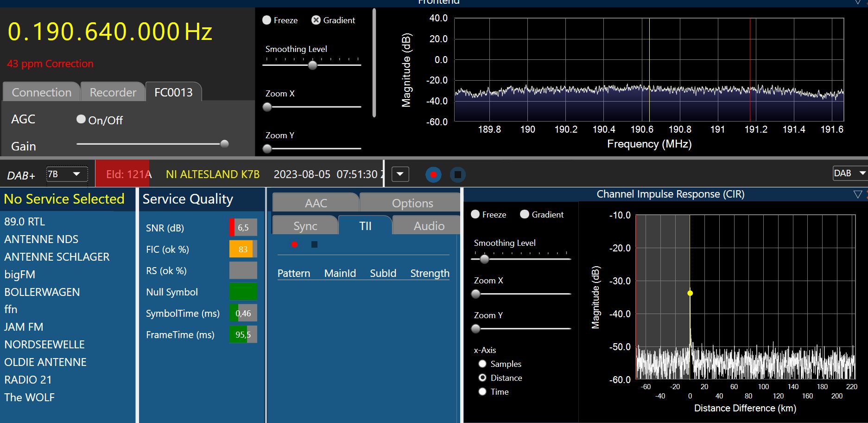Collapse the Channel Impulse Response panel triangle
Image resolution: width=868 pixels, height=423 pixels.
857,194
